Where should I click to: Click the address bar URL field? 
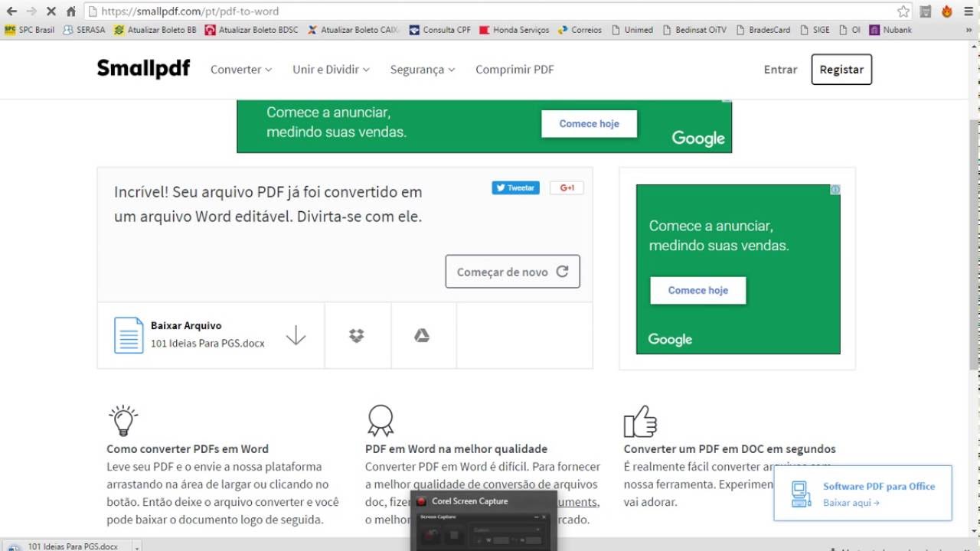[490, 11]
